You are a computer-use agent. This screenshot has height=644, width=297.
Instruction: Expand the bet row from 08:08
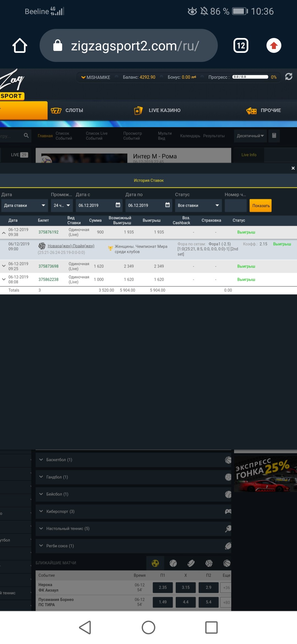(4, 279)
